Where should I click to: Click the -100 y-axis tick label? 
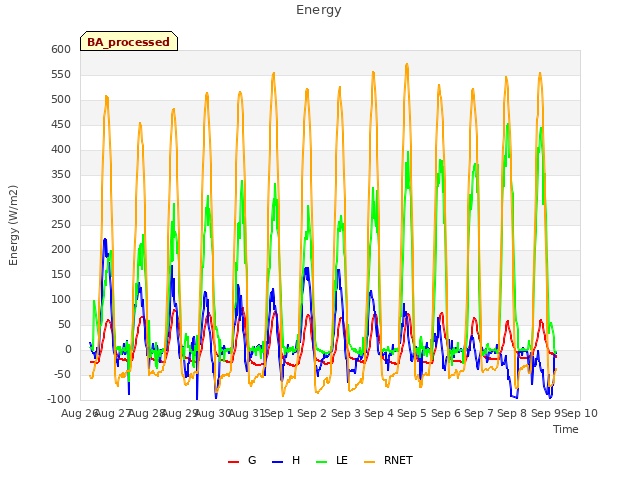click(60, 400)
